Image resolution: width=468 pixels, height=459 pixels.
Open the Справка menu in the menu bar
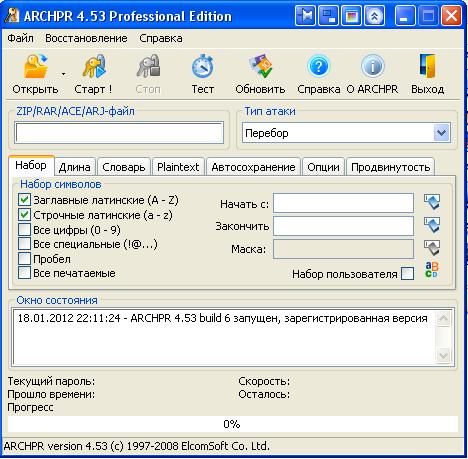click(x=161, y=38)
